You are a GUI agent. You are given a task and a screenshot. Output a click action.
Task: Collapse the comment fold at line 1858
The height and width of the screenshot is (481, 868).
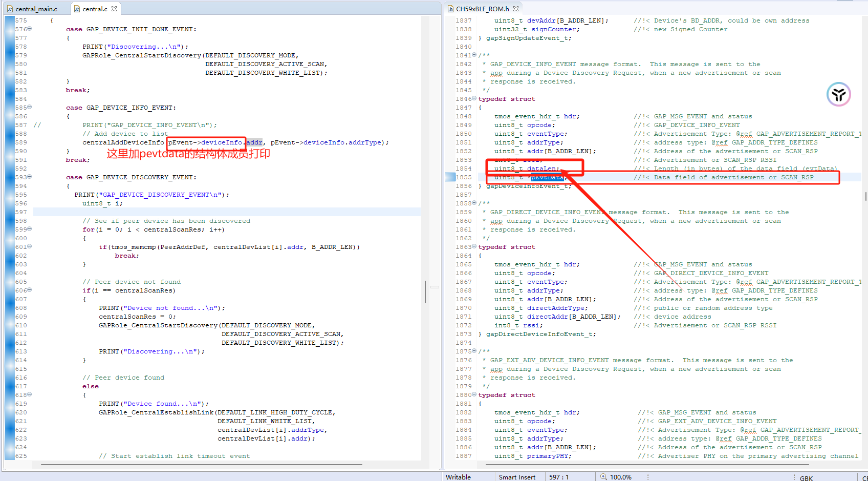tap(474, 203)
